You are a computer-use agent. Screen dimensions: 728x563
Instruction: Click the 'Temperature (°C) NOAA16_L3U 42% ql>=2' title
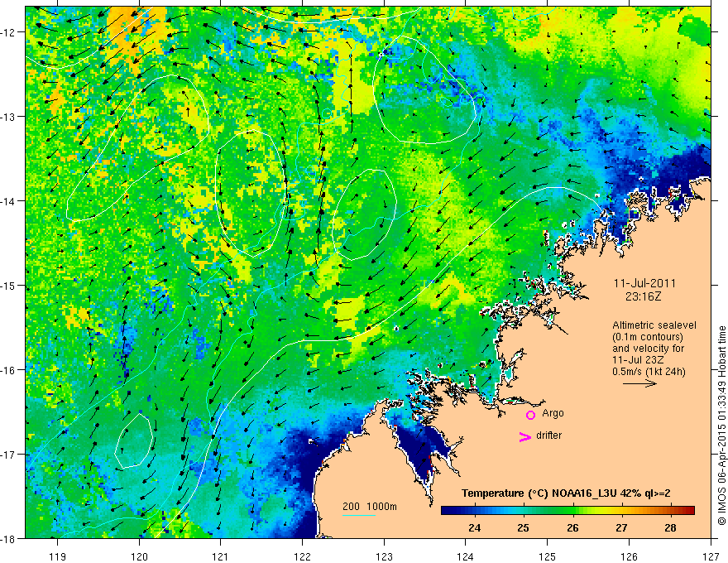click(x=566, y=493)
